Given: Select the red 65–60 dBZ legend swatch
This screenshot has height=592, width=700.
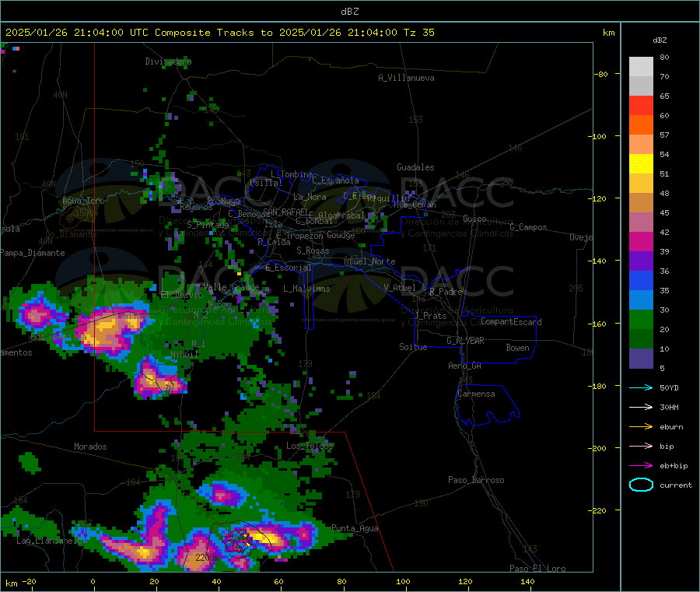Looking at the screenshot, I should tap(641, 105).
